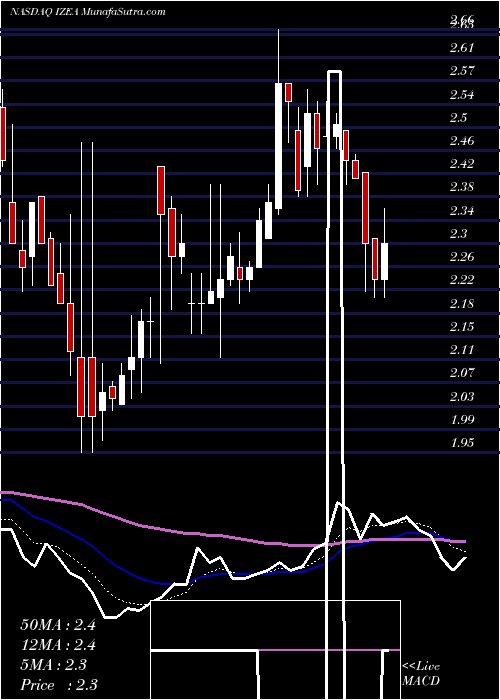The width and height of the screenshot is (500, 700).
Task: Click the 2.34 price axis label
Action: point(462,211)
